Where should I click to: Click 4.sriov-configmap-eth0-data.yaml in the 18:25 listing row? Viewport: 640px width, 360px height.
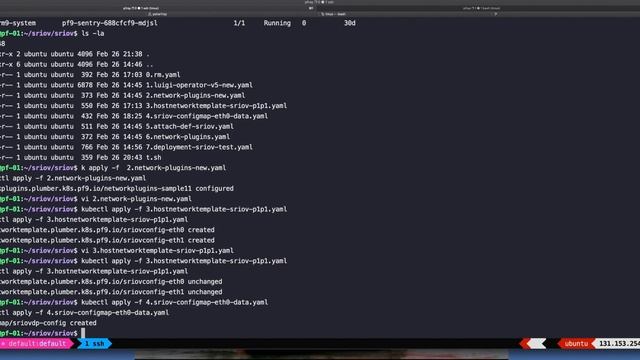207,116
